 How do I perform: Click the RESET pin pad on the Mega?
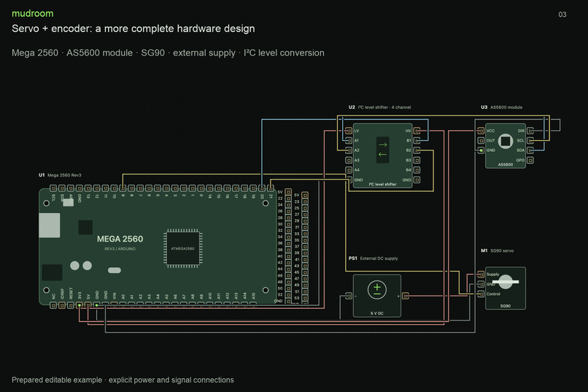[71, 305]
